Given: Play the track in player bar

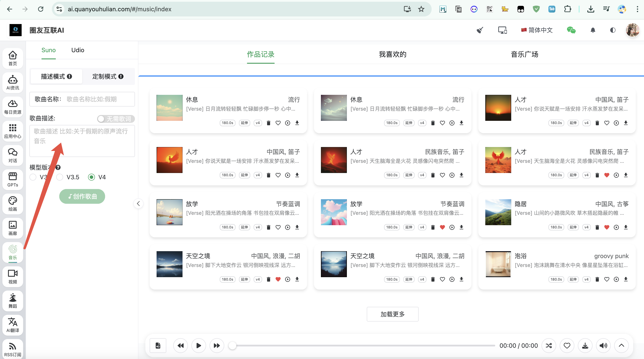Looking at the screenshot, I should 199,346.
